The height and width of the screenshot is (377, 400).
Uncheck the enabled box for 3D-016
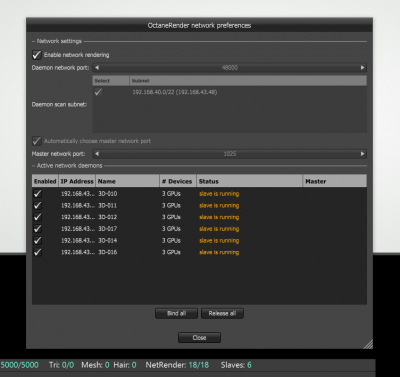point(38,252)
